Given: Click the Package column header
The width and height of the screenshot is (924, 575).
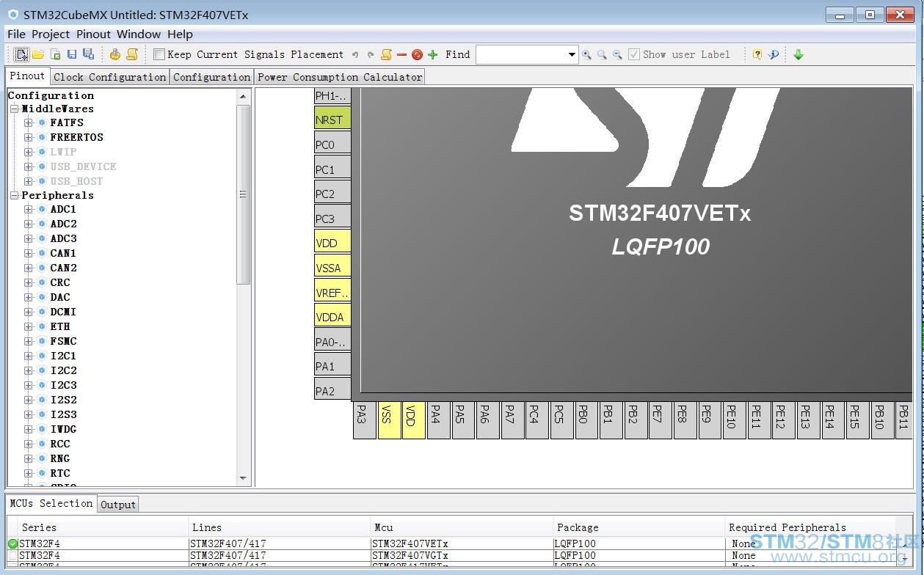Looking at the screenshot, I should click(x=639, y=527).
